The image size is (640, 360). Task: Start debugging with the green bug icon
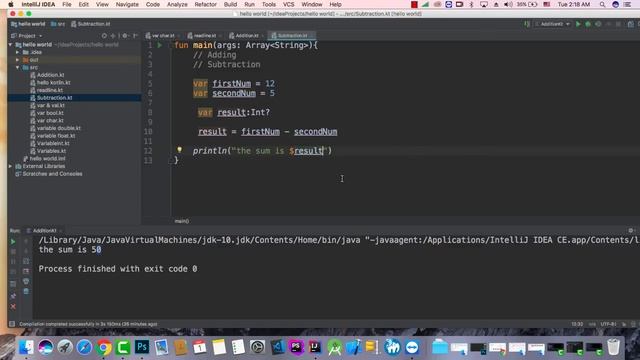coord(588,24)
